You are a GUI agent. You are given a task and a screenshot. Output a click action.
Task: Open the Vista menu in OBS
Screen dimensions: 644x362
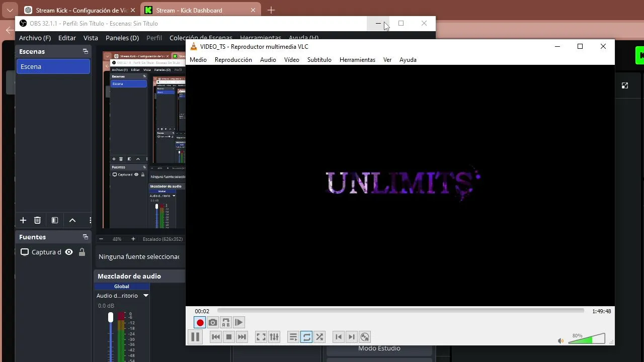(x=91, y=38)
